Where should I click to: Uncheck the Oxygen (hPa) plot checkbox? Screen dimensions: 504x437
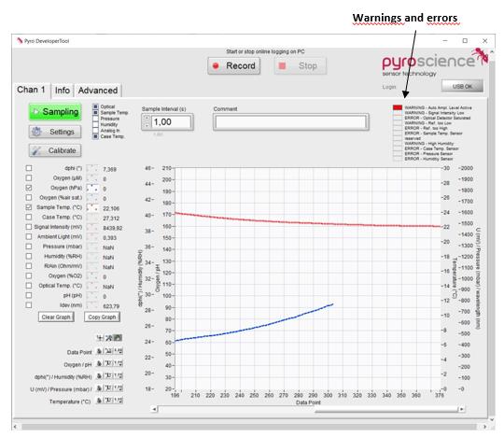pos(29,188)
